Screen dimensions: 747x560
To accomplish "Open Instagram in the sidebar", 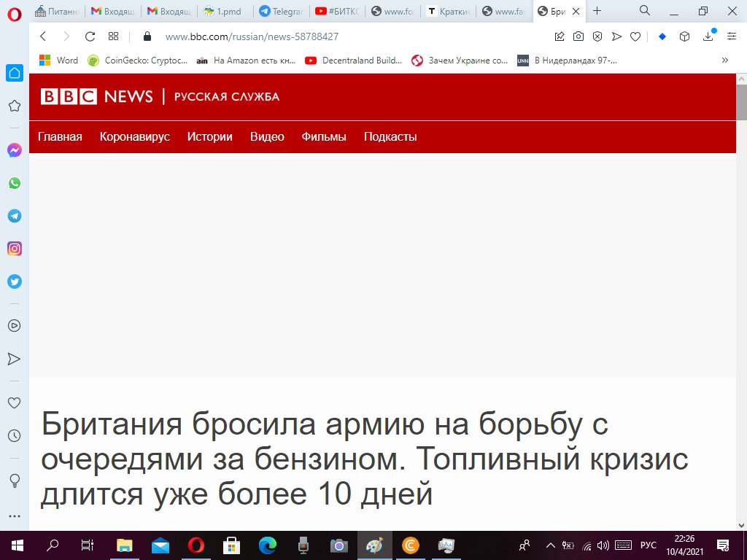I will click(x=15, y=249).
